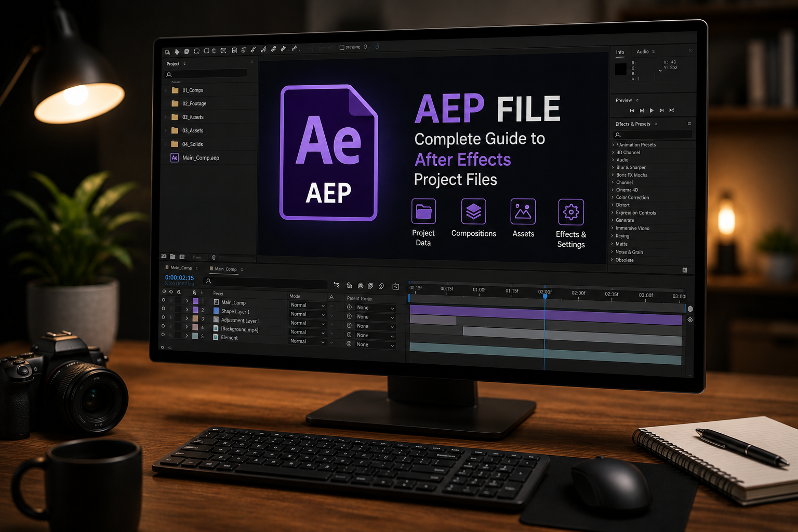Click the Project panel tab

(173, 64)
